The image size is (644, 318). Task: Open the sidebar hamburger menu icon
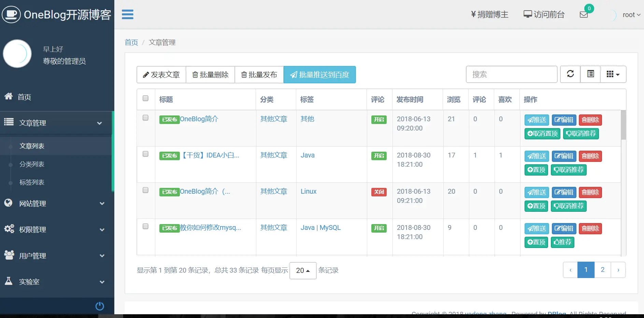tap(127, 14)
